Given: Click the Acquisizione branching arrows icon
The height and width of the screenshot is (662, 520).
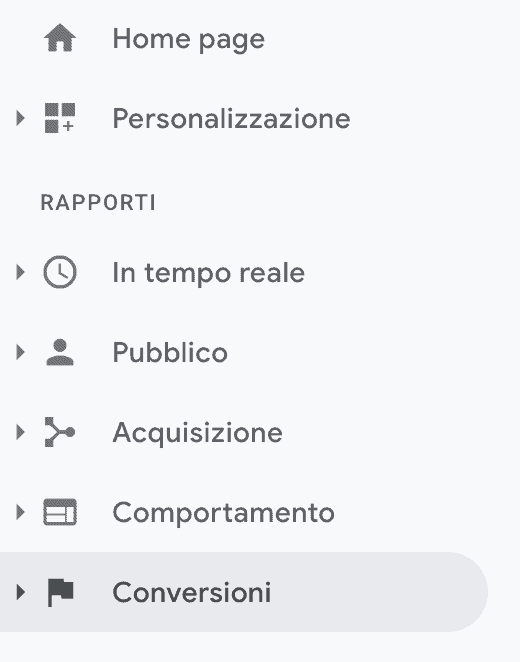Looking at the screenshot, I should 60,432.
